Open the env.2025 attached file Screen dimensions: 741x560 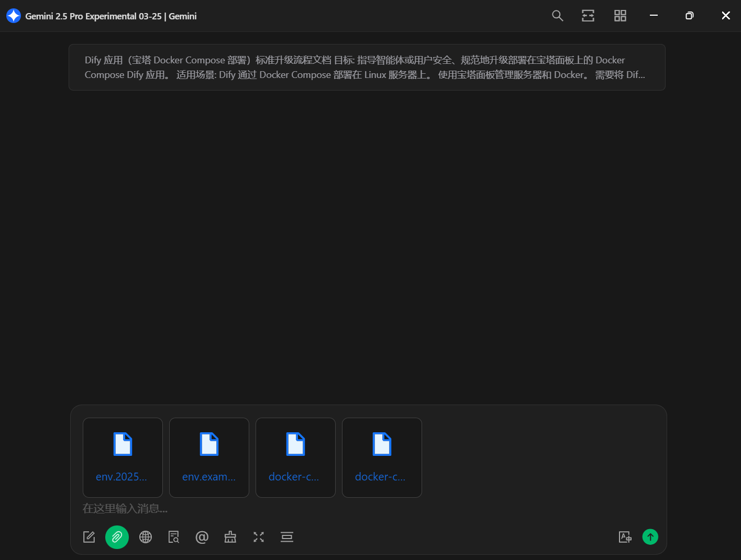[x=123, y=457]
